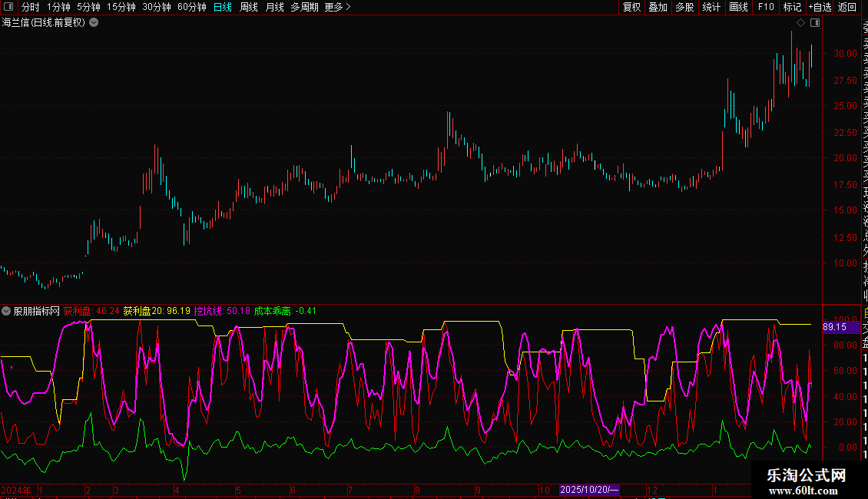The image size is (868, 499).
Task: Switch to 周线 weekly chart
Action: (x=249, y=7)
